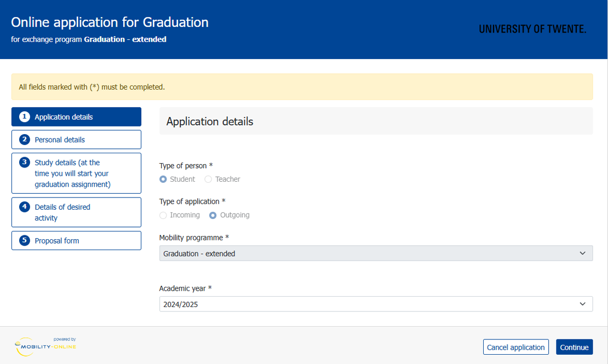The height and width of the screenshot is (364, 608).
Task: Click the 'Type of application *' label
Action: click(192, 201)
